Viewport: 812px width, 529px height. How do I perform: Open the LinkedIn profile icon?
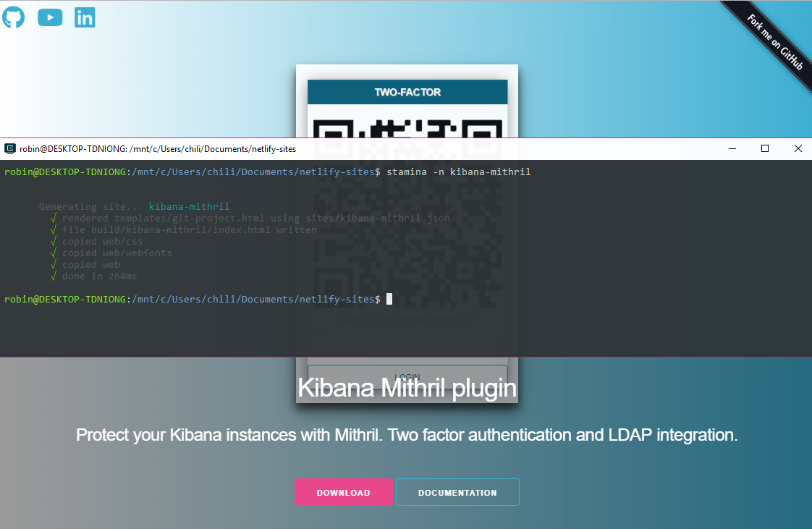pos(85,17)
